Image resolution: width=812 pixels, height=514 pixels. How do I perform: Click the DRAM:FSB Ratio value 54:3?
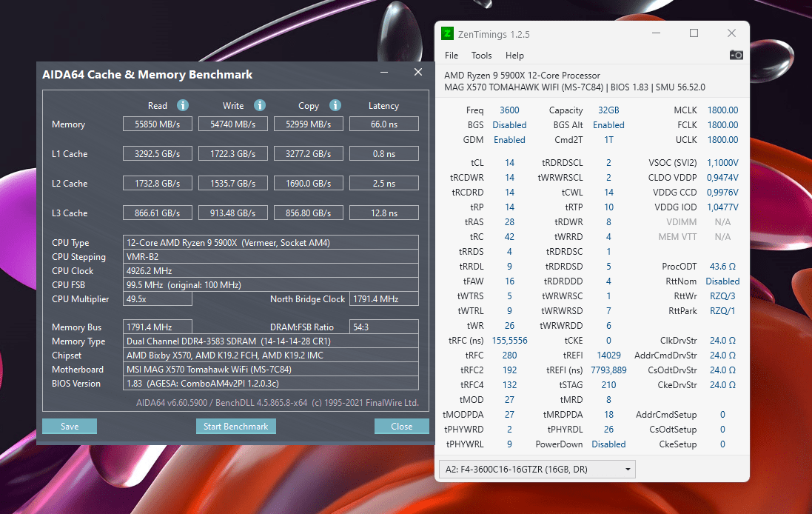pos(384,327)
